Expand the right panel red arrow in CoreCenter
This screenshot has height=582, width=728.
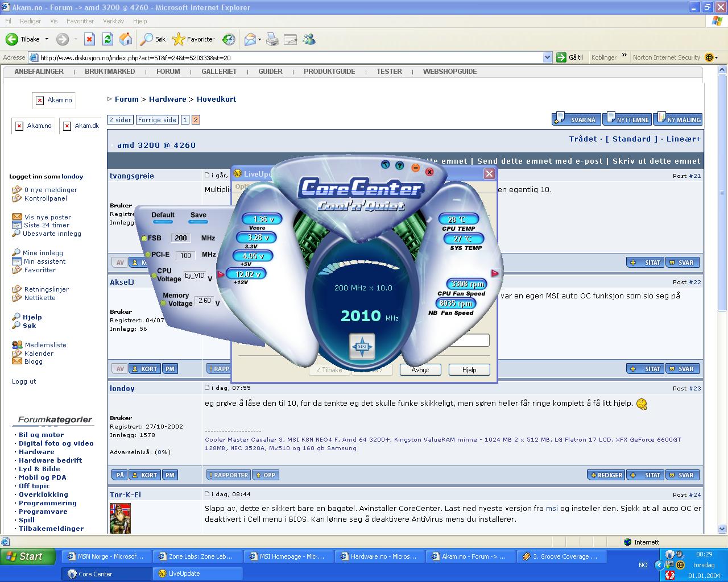[495, 273]
